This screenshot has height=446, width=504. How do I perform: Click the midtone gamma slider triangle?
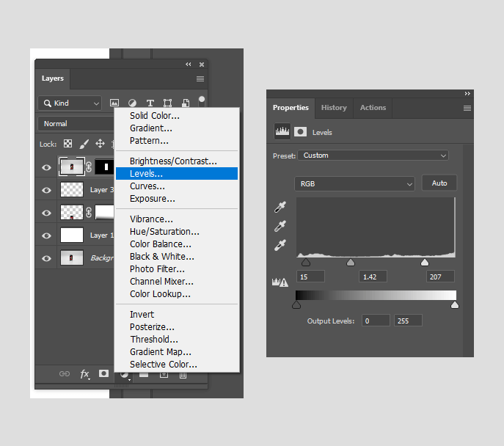pos(351,262)
